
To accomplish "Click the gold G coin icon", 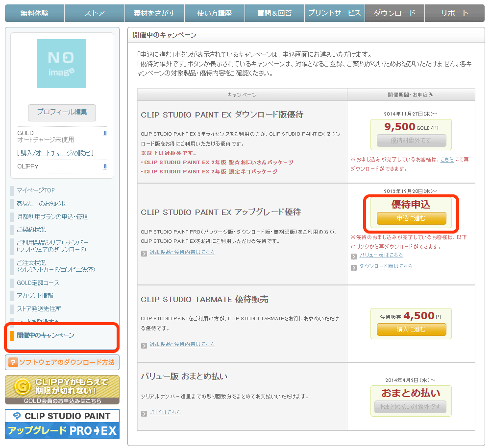I will (22, 386).
